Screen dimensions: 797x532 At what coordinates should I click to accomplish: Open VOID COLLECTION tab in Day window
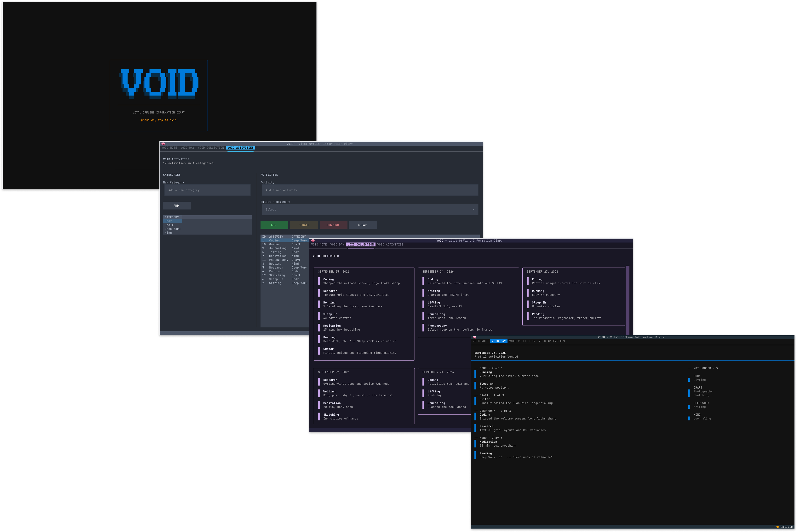(522, 341)
